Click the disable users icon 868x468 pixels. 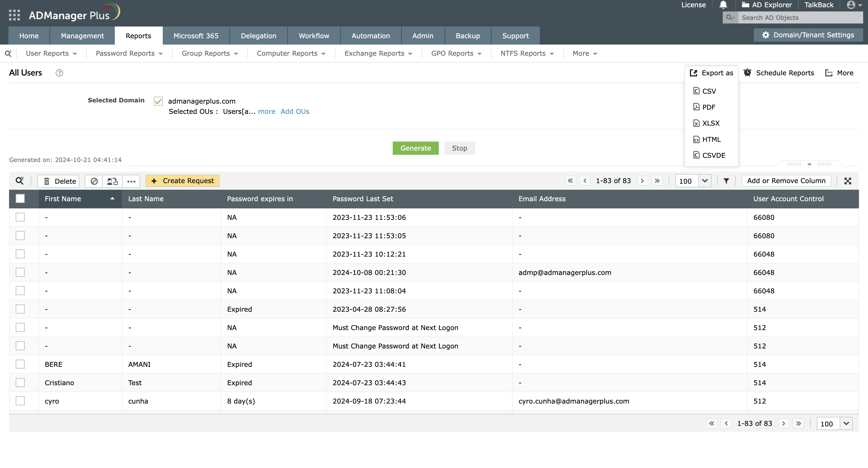pos(94,181)
